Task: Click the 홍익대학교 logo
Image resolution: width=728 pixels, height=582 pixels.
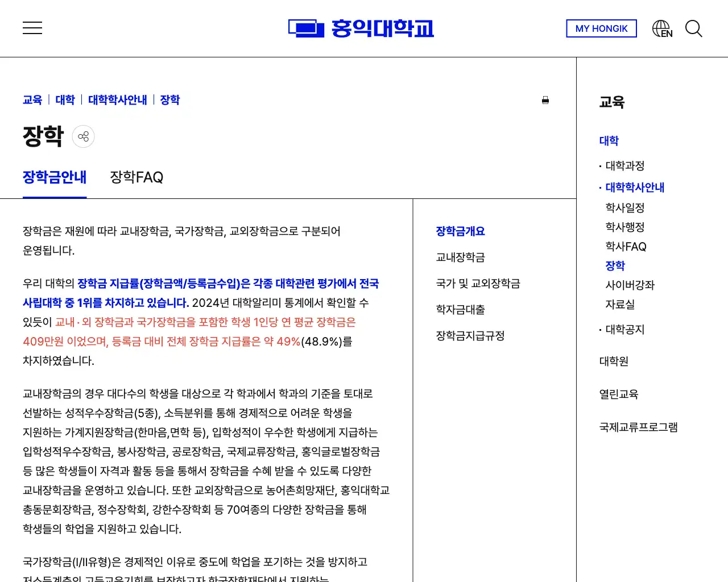Action: click(x=361, y=28)
